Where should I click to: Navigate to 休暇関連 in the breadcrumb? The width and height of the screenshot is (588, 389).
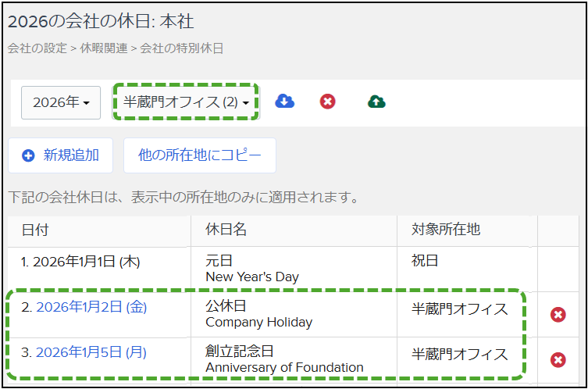point(105,48)
